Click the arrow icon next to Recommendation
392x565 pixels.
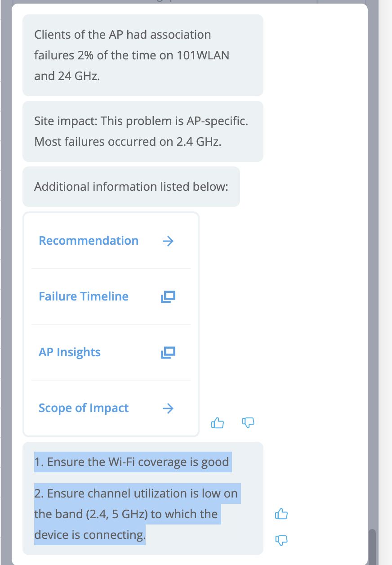[168, 241]
